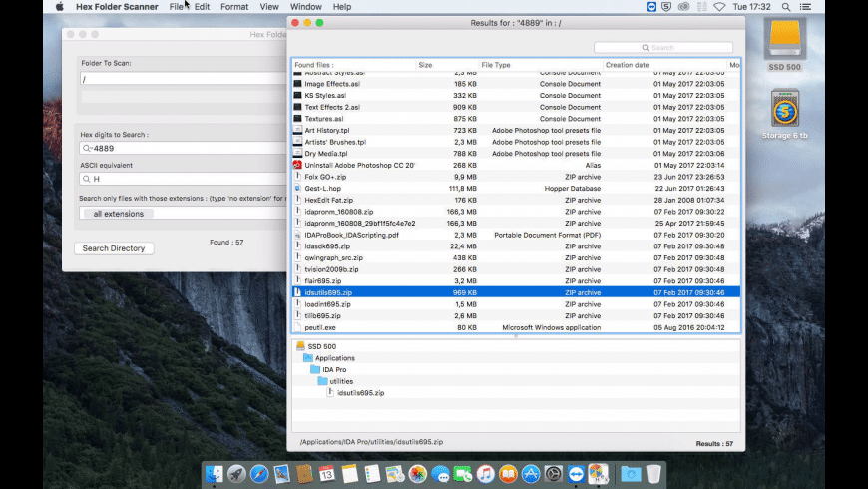This screenshot has width=868, height=489.
Task: Open the Format menu
Action: (x=234, y=7)
